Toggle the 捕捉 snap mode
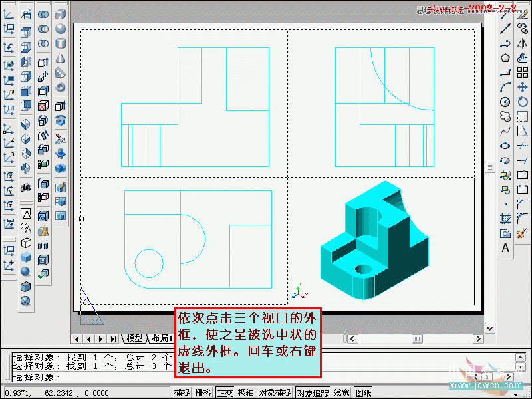 (182, 393)
